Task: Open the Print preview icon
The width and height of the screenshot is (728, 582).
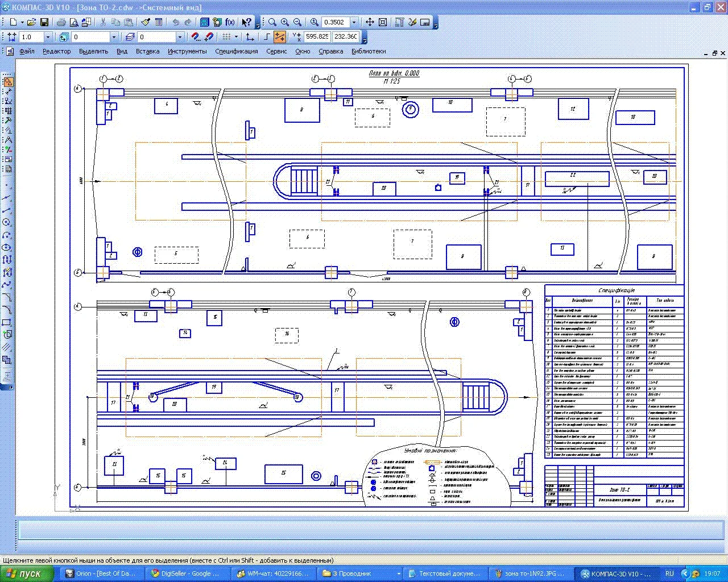Action: [73, 22]
